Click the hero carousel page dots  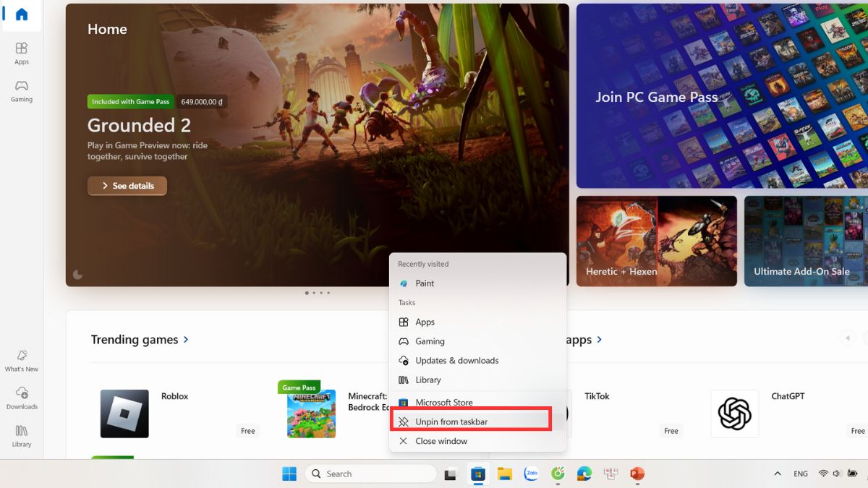[318, 293]
